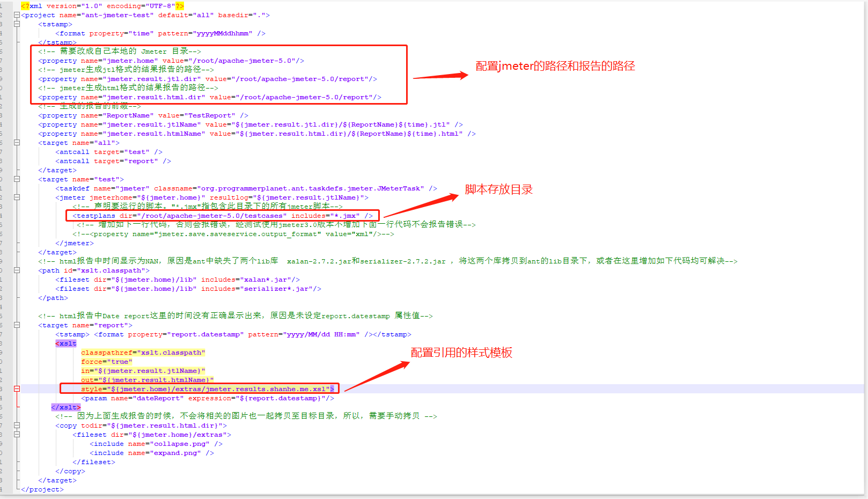Collapse the jmeter jmeterhome element fold marker
This screenshot has height=499, width=868.
[17, 197]
